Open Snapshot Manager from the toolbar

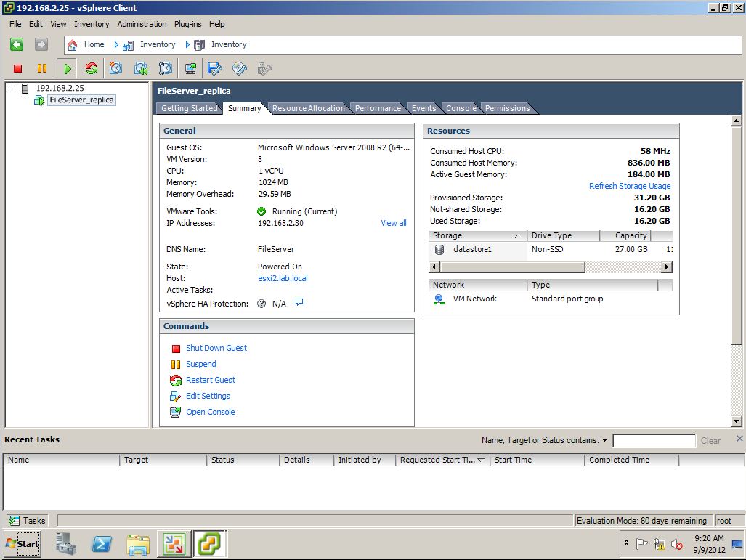(x=165, y=68)
